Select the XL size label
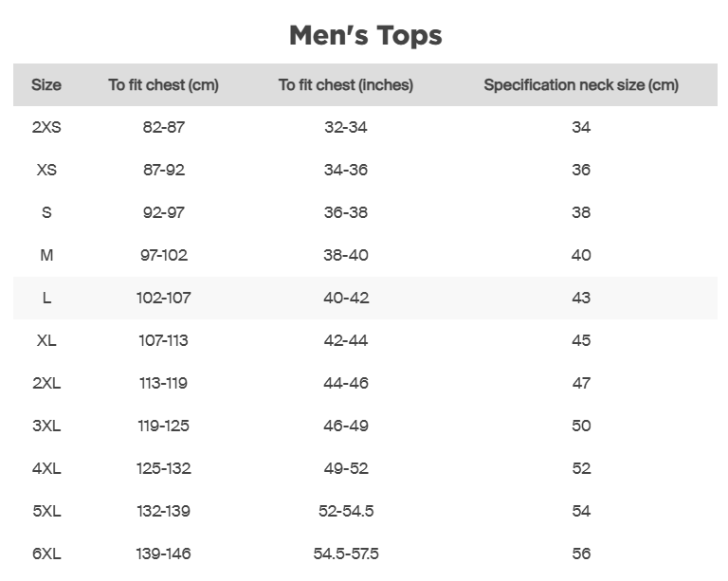 (46, 340)
